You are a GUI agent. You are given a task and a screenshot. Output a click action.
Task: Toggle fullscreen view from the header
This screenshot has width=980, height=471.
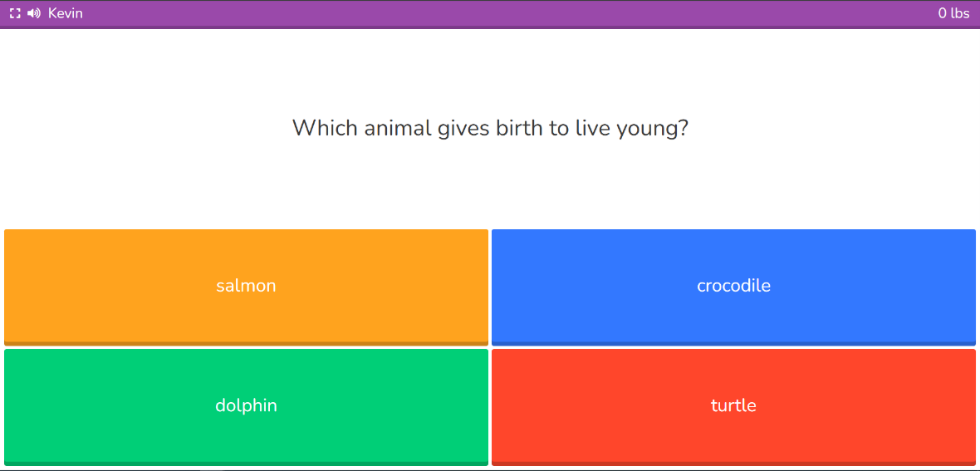pos(15,14)
